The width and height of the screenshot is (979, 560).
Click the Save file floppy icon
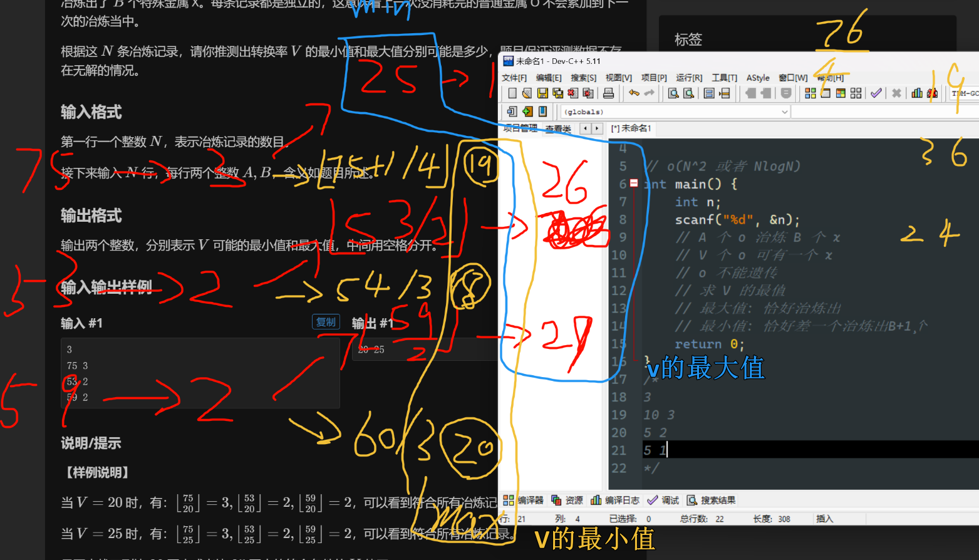(542, 93)
